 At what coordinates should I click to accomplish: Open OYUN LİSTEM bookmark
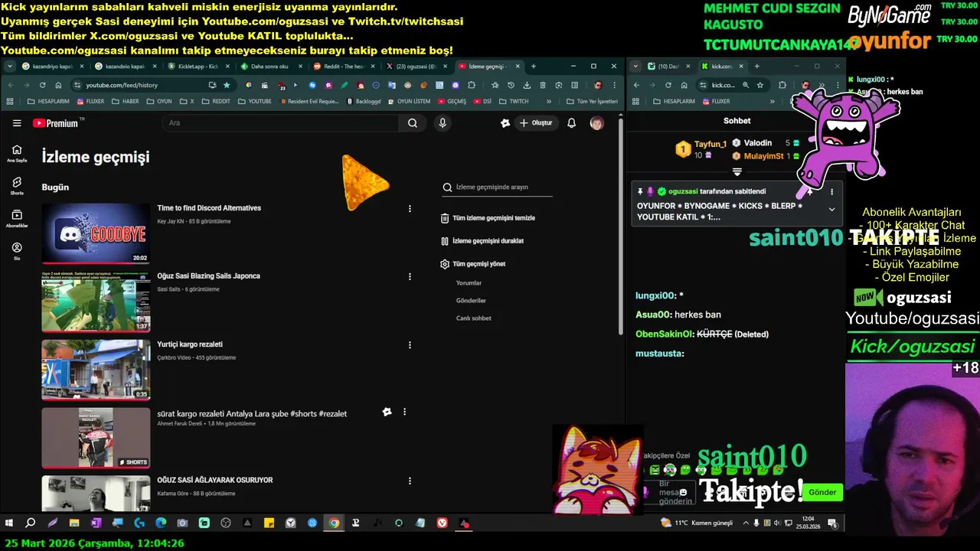409,101
